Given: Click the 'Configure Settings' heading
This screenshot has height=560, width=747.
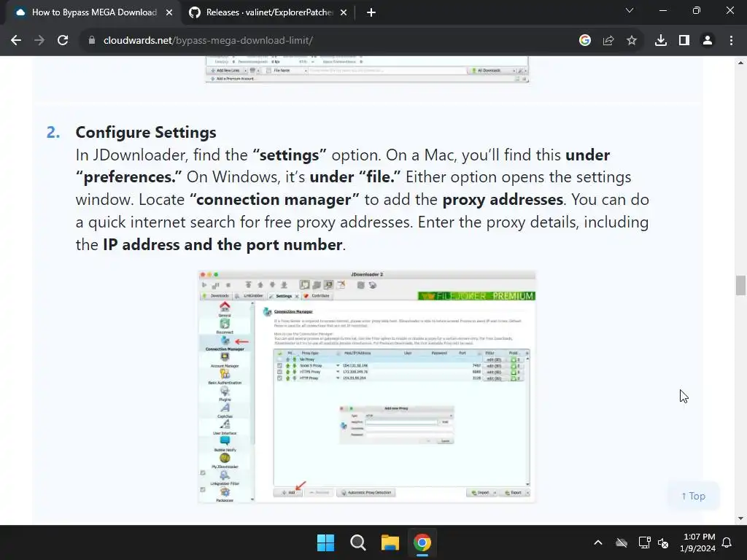Looking at the screenshot, I should 146,133.
